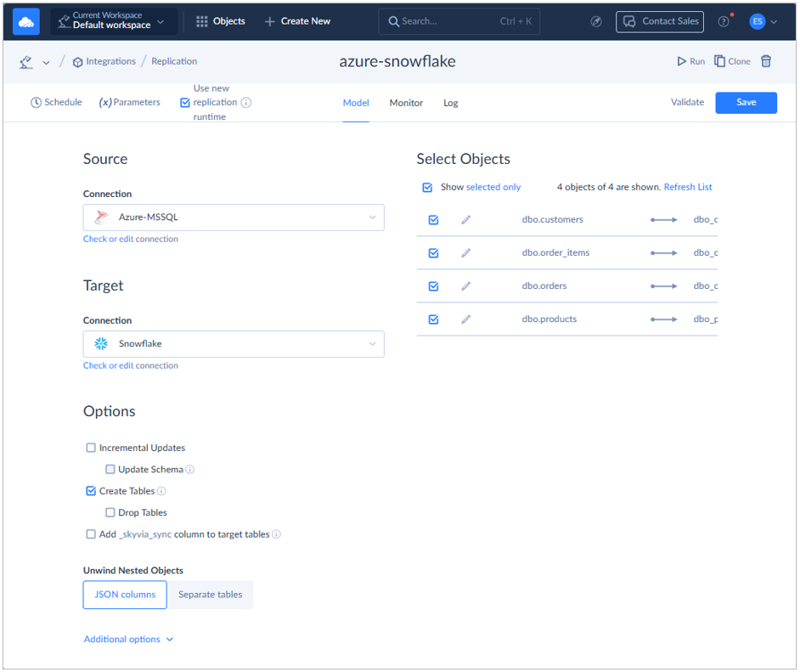
Task: Uncheck the dbo.products object
Action: point(434,319)
